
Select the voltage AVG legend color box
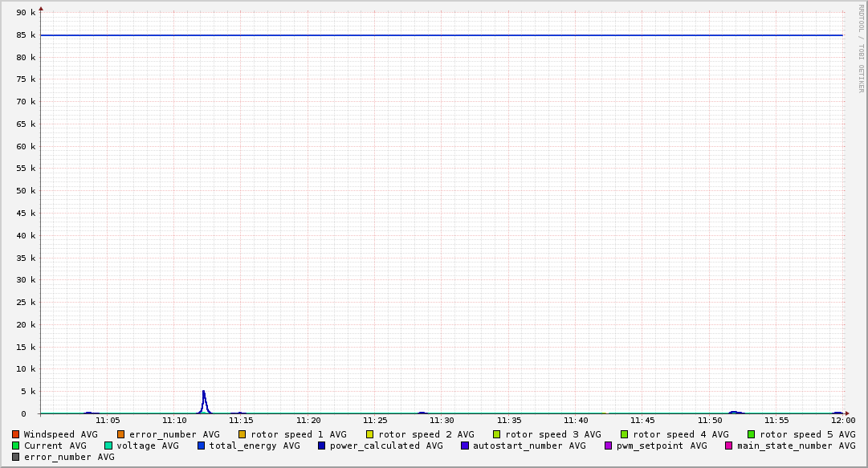click(x=108, y=446)
